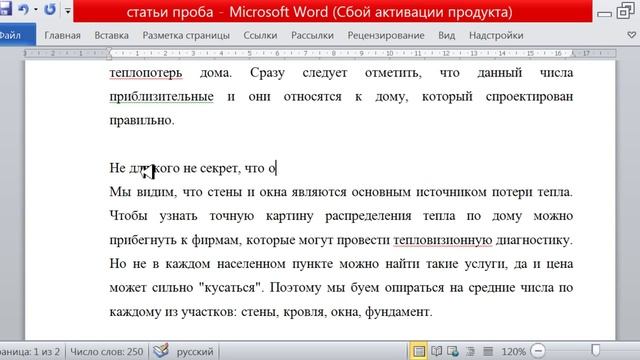Switch to Web Layout view
The height and width of the screenshot is (360, 640).
point(453,351)
